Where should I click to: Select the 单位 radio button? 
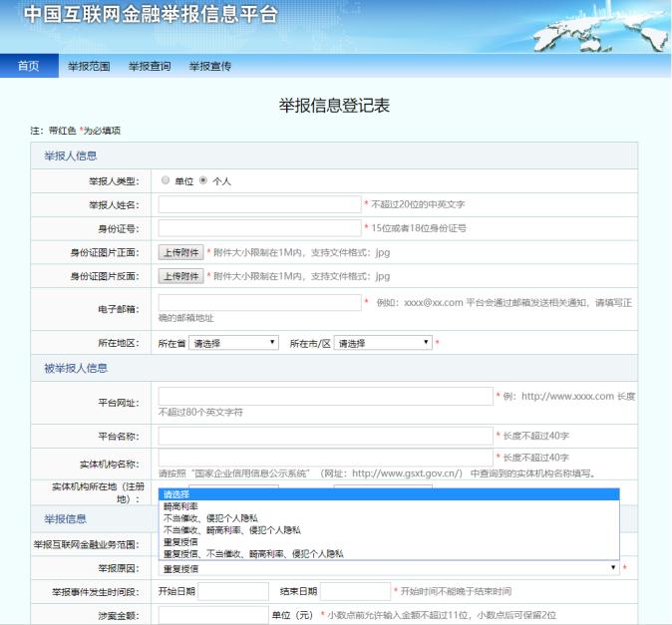point(166,180)
